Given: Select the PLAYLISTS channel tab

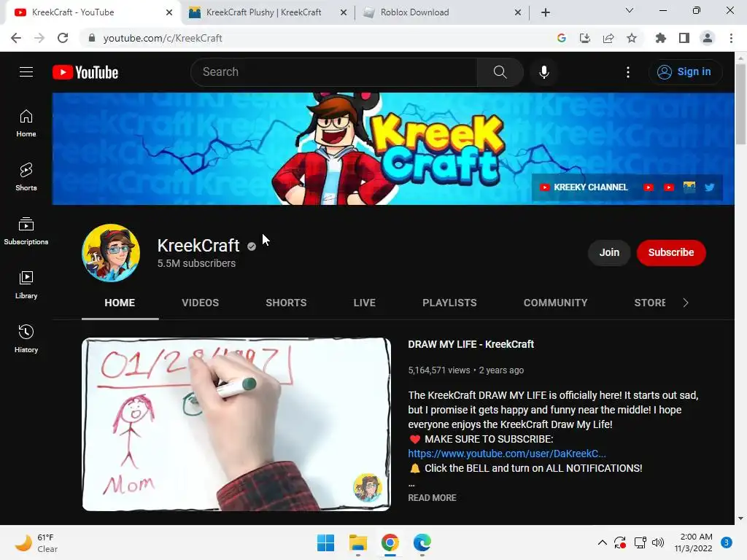Looking at the screenshot, I should coord(449,303).
